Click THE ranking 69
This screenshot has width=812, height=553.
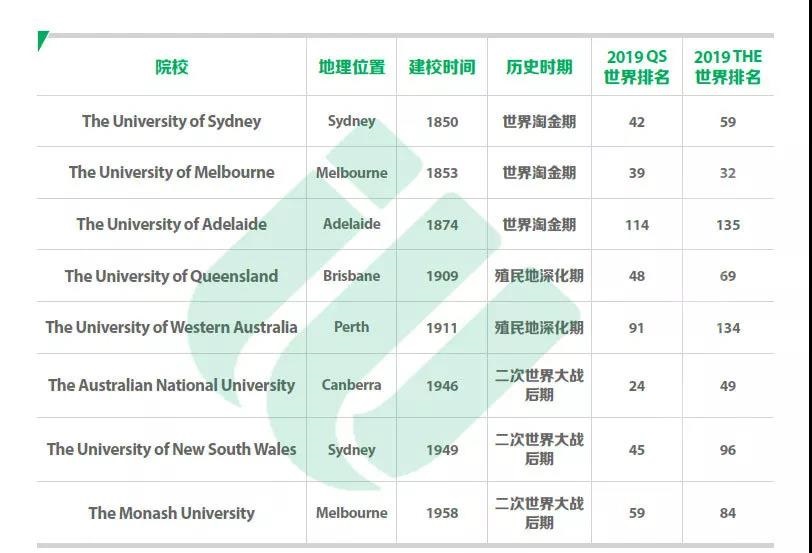click(728, 276)
